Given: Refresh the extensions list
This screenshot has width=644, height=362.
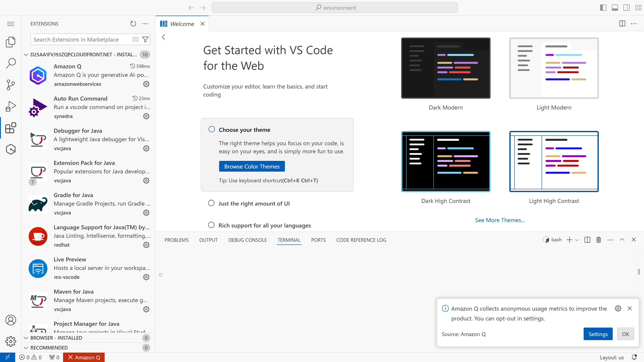Looking at the screenshot, I should pyautogui.click(x=133, y=24).
